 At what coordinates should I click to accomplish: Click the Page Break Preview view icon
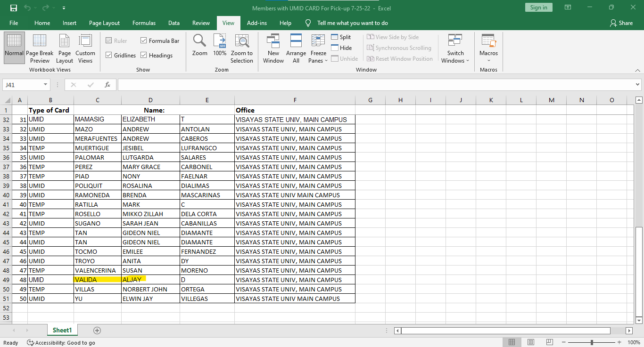coord(40,41)
